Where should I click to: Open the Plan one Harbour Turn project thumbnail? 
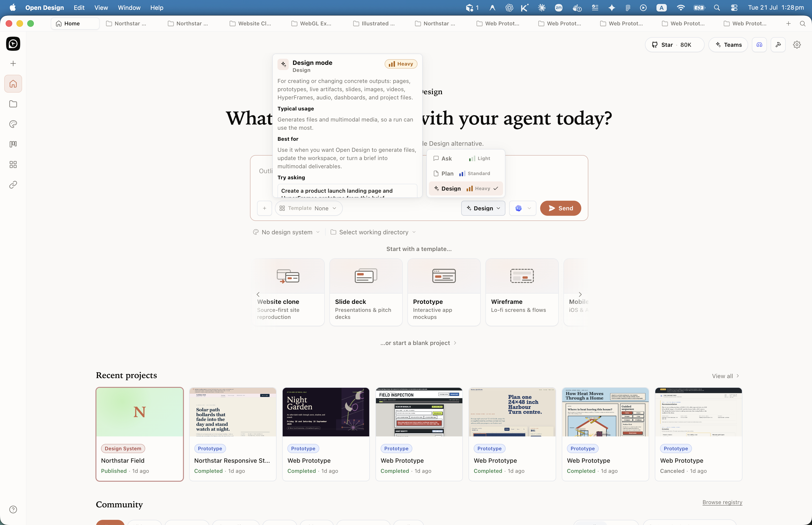pos(512,412)
